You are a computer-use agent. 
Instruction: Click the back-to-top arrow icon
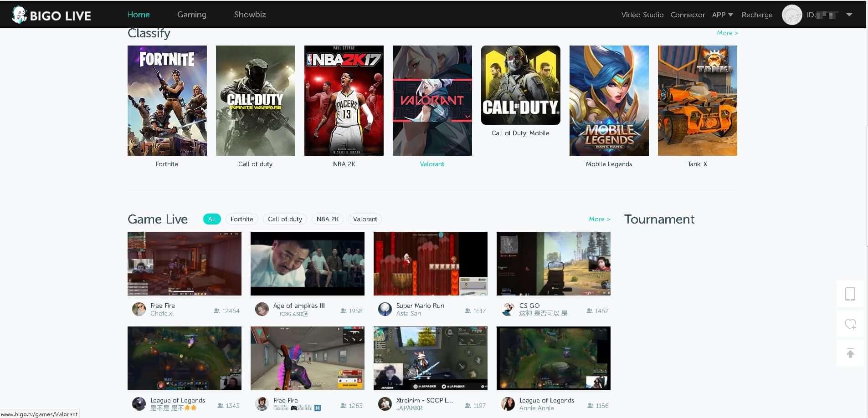pos(850,353)
